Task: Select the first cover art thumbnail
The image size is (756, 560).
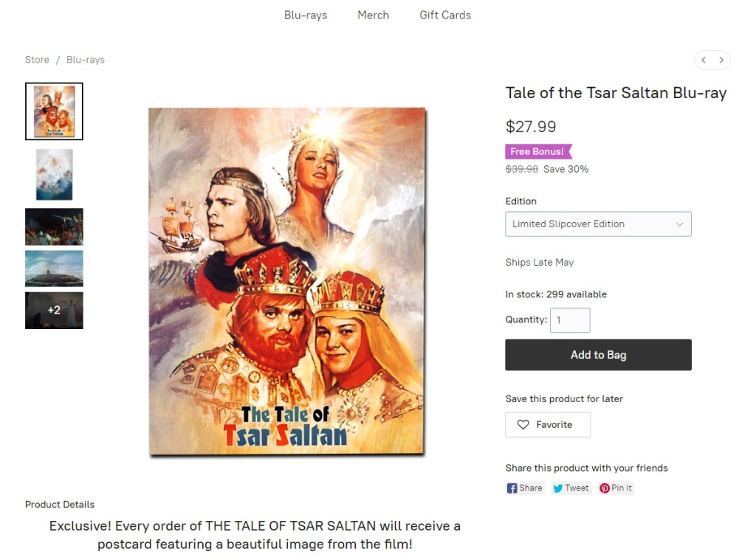Action: pyautogui.click(x=54, y=111)
